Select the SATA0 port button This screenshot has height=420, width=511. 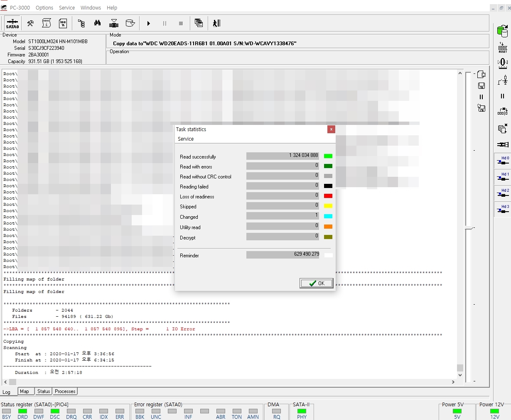pos(12,23)
